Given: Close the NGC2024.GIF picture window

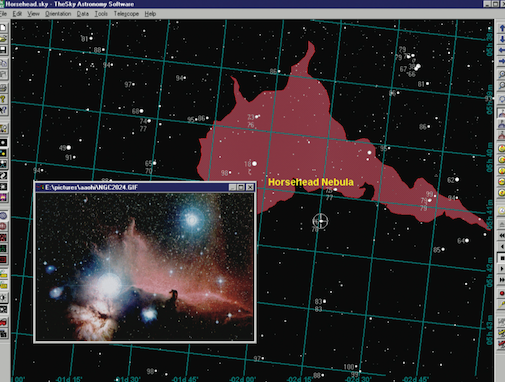Looking at the screenshot, I should (250, 187).
